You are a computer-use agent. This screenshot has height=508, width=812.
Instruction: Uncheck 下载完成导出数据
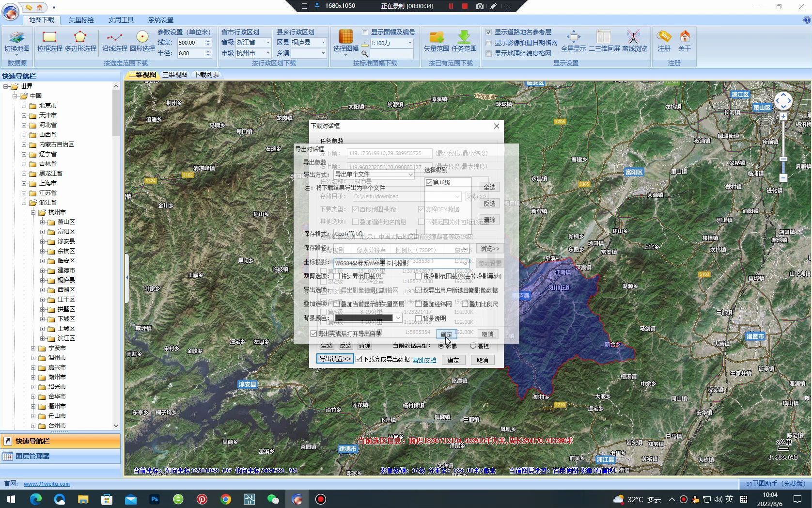pyautogui.click(x=359, y=359)
